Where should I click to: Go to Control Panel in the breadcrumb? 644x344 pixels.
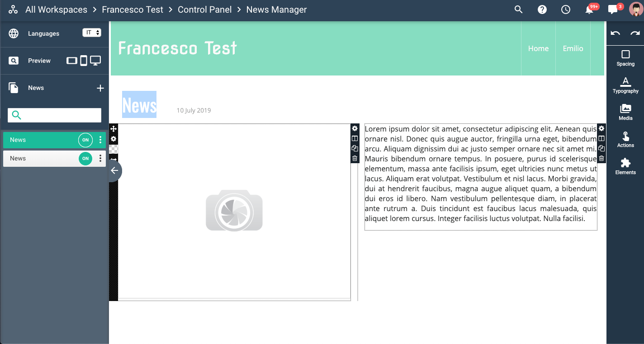point(204,9)
